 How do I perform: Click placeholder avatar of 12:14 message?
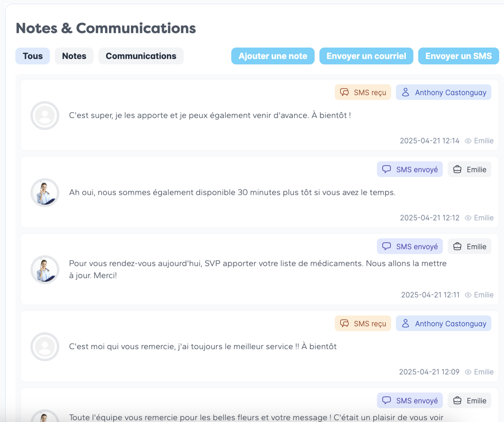tap(45, 115)
